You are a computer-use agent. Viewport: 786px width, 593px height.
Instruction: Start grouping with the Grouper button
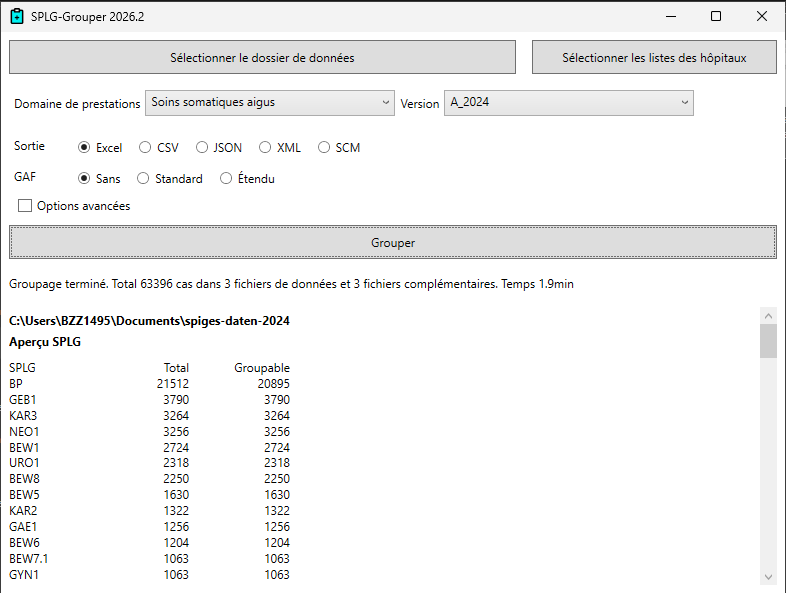[393, 243]
